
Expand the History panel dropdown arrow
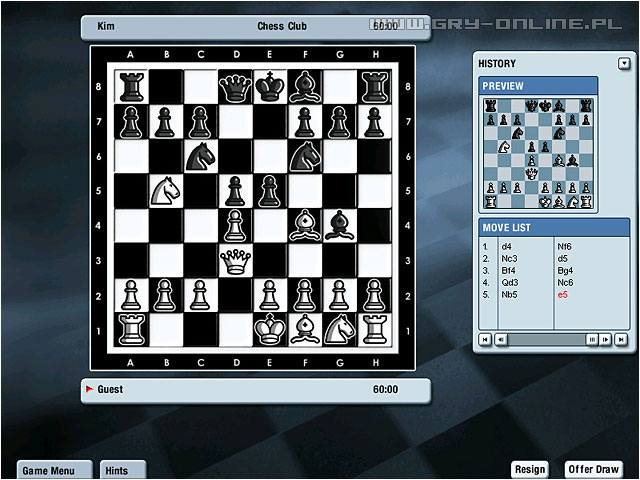[x=624, y=64]
